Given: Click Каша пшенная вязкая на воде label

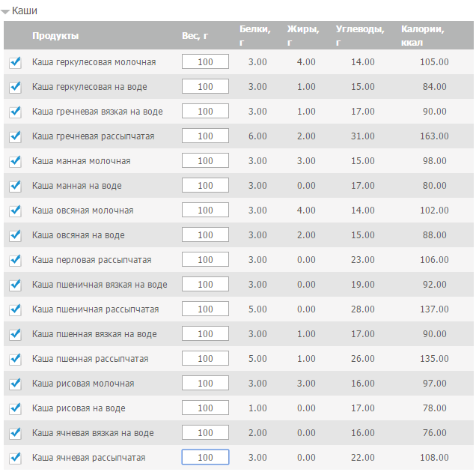Looking at the screenshot, I should [x=94, y=334].
